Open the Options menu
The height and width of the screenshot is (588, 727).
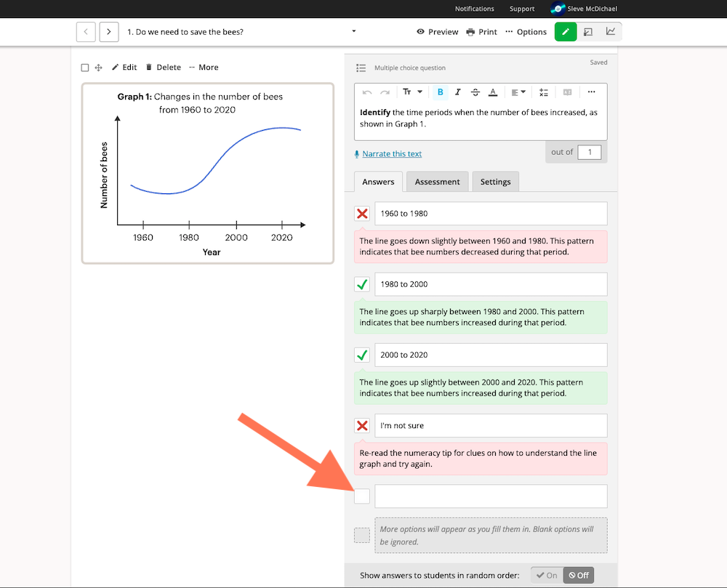526,32
